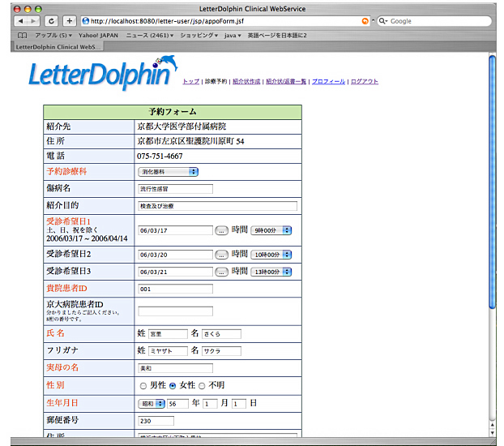The height and width of the screenshot is (446, 504).
Task: Click the 紹介目的 text field
Action: tap(217, 206)
